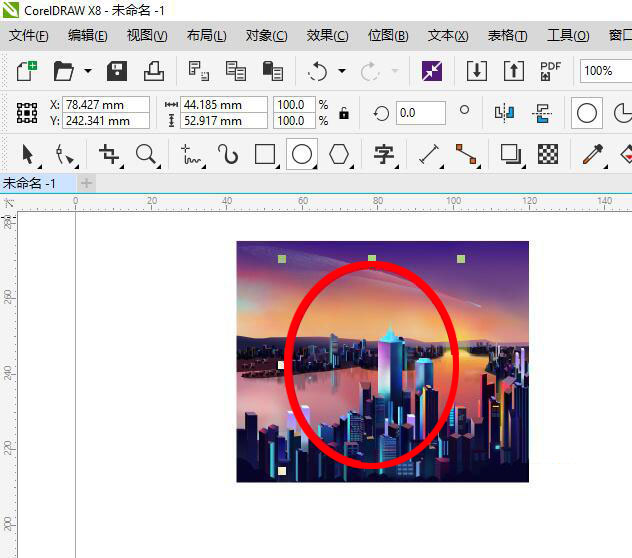Select the Shape tool
This screenshot has width=632, height=558.
tap(64, 155)
